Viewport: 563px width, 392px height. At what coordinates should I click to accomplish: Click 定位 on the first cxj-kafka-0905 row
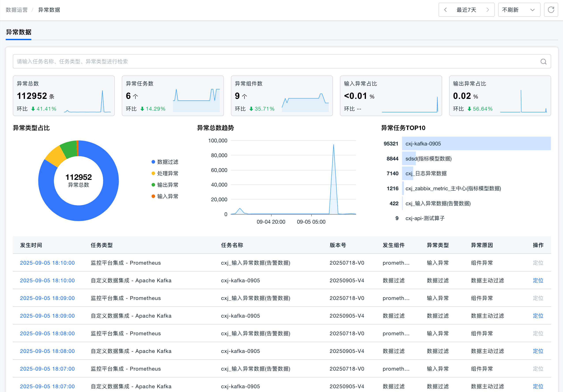pos(538,280)
